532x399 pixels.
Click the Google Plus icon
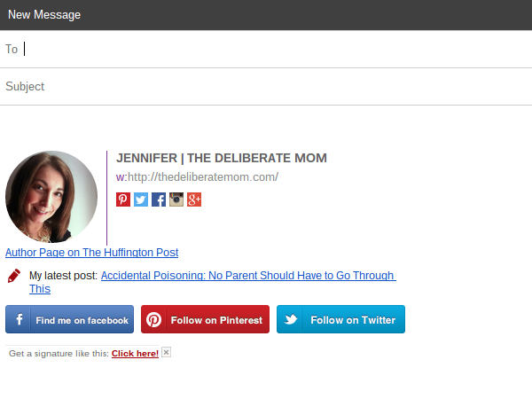(194, 199)
